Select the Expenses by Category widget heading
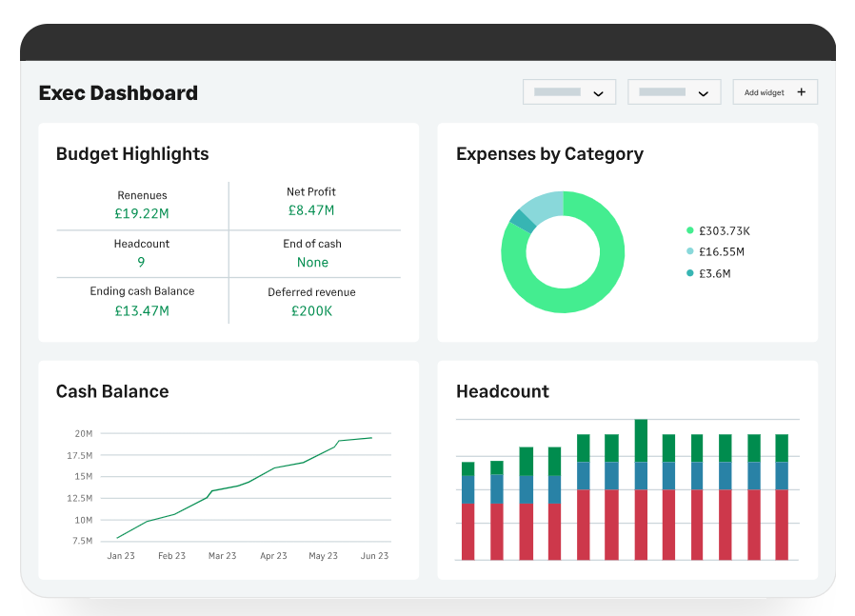Image resolution: width=855 pixels, height=616 pixels. pyautogui.click(x=549, y=154)
